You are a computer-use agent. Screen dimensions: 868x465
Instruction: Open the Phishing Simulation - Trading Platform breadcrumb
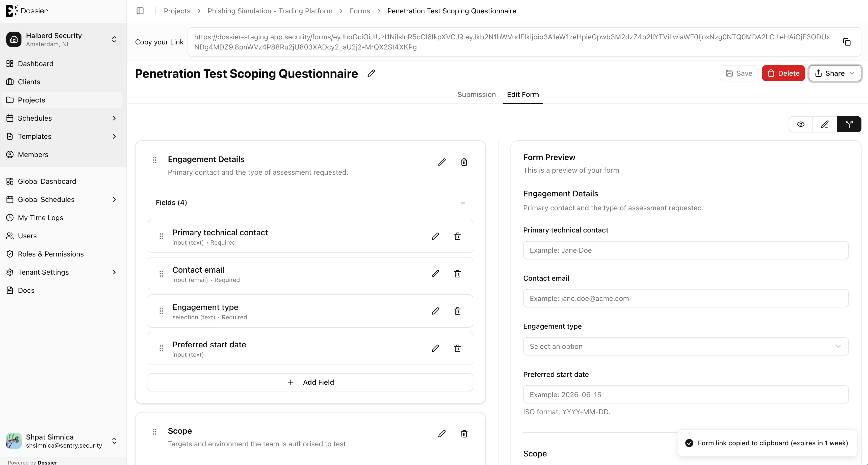270,11
